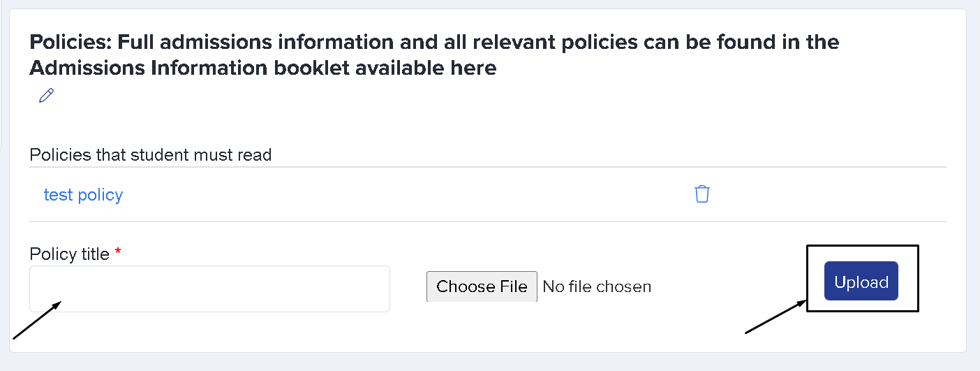
Task: Focus the Policy title text field
Action: click(209, 289)
